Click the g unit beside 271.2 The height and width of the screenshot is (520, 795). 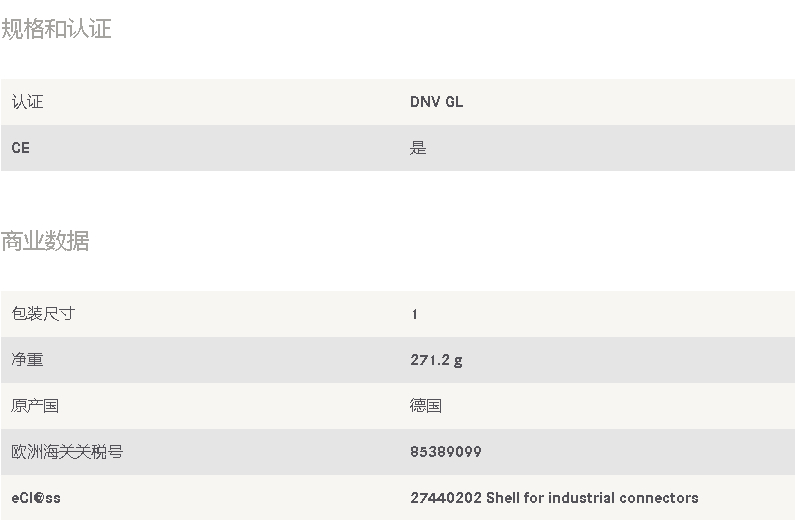(458, 361)
